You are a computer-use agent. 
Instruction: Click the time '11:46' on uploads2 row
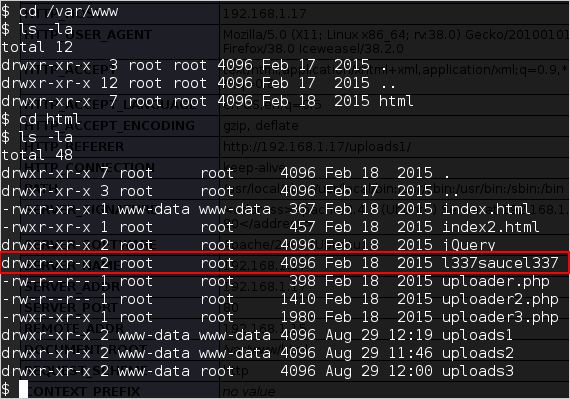410,353
